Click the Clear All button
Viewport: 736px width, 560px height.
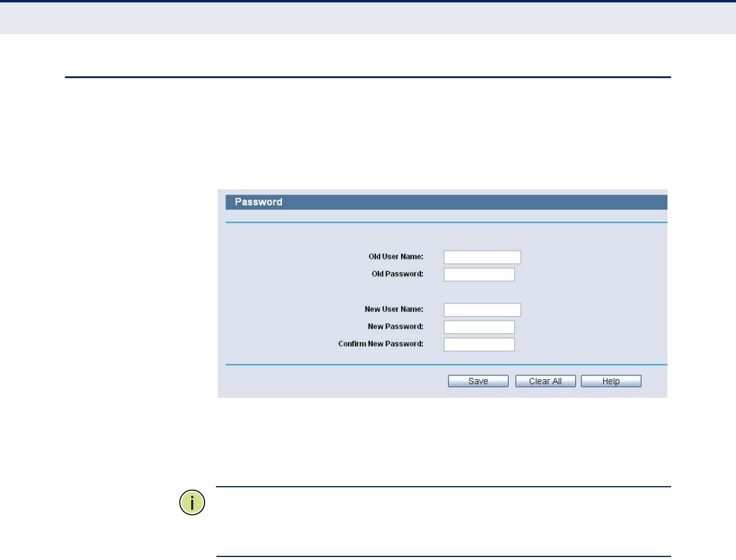(545, 381)
